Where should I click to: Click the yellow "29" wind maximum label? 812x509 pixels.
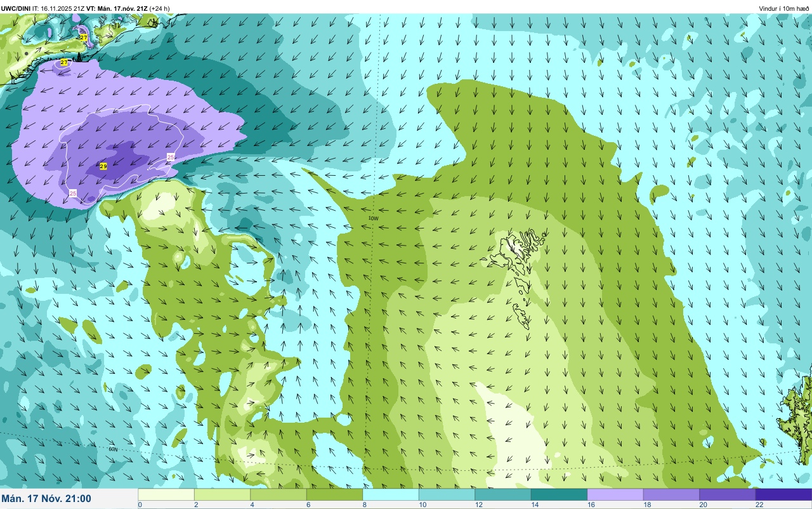point(103,166)
